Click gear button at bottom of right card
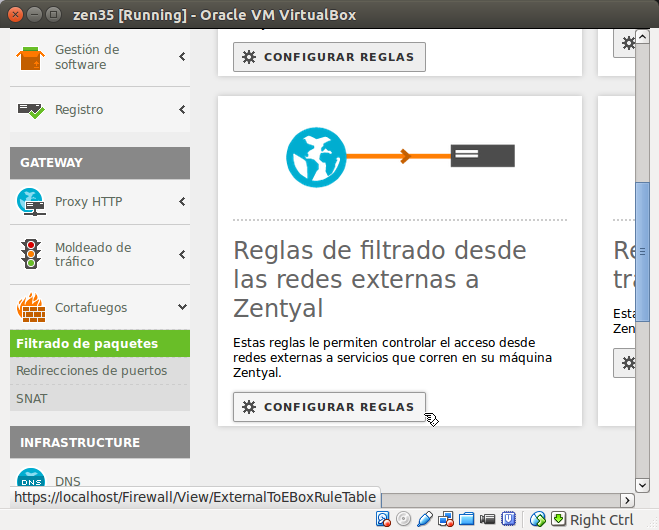659x530 pixels. (x=625, y=363)
